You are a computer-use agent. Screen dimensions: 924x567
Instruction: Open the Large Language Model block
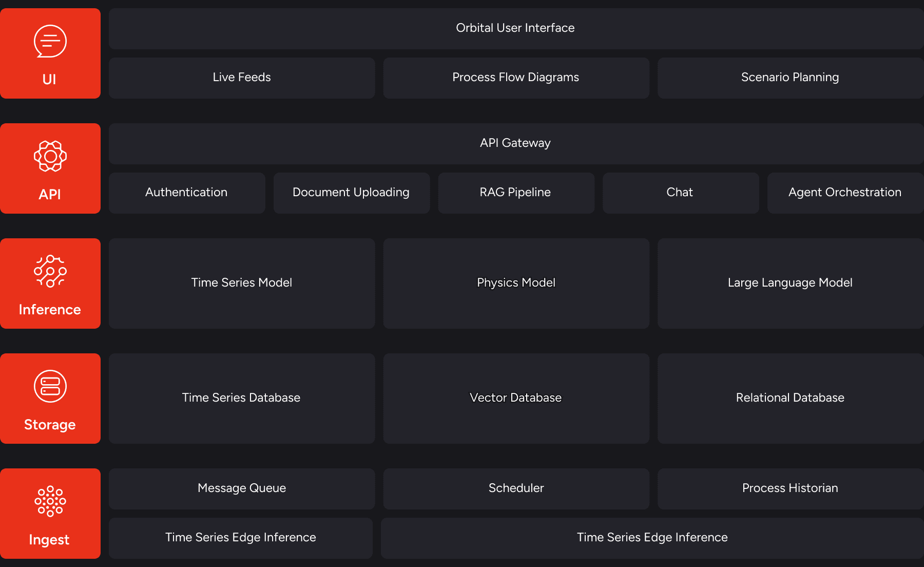coord(791,283)
